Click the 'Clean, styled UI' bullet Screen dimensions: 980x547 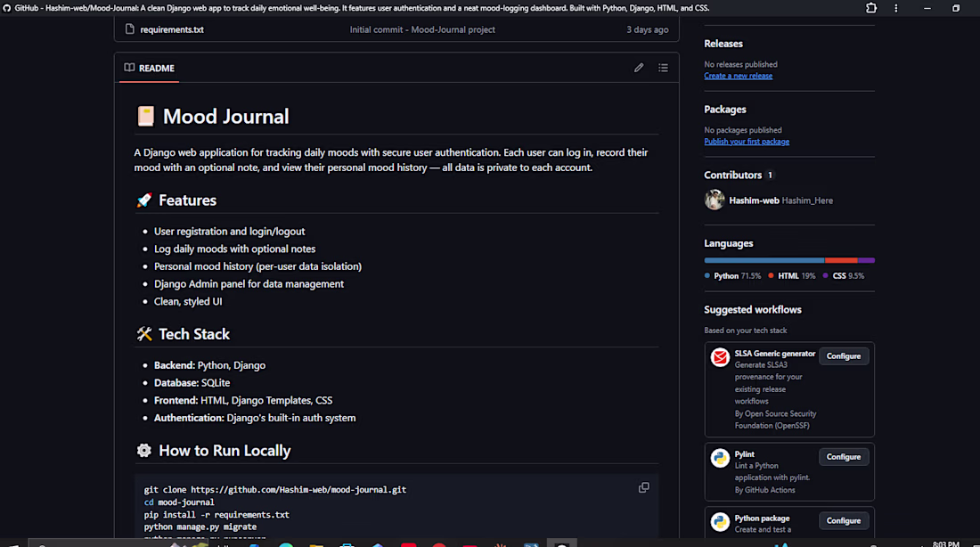tap(188, 301)
